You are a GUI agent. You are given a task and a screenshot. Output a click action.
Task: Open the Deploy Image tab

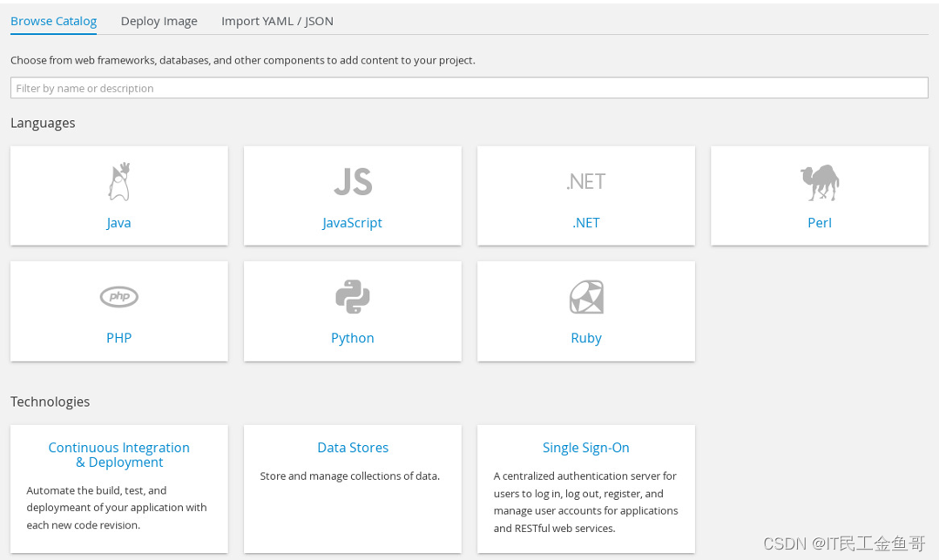point(159,21)
